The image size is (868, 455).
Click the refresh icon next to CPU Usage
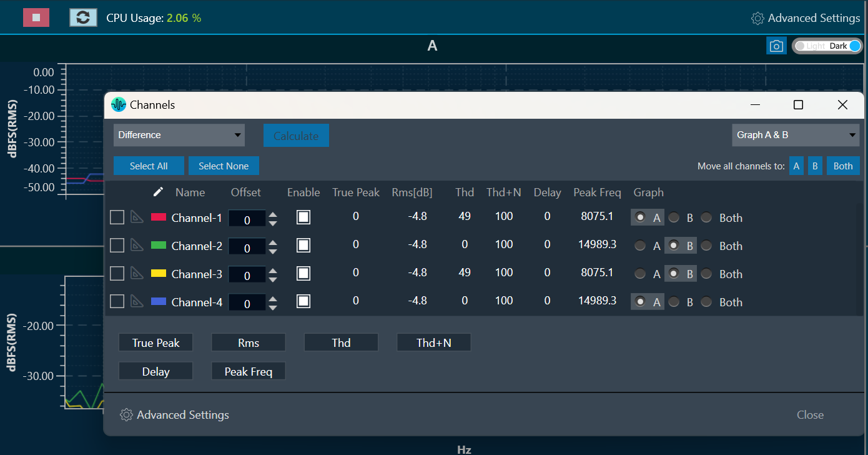coord(83,17)
